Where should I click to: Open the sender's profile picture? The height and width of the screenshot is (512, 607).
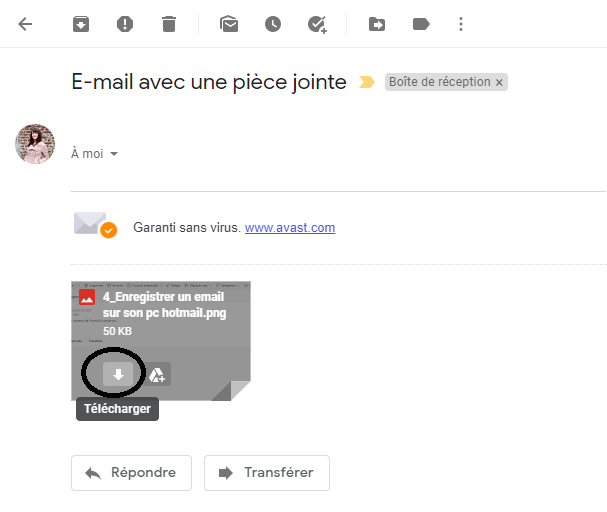[x=35, y=144]
